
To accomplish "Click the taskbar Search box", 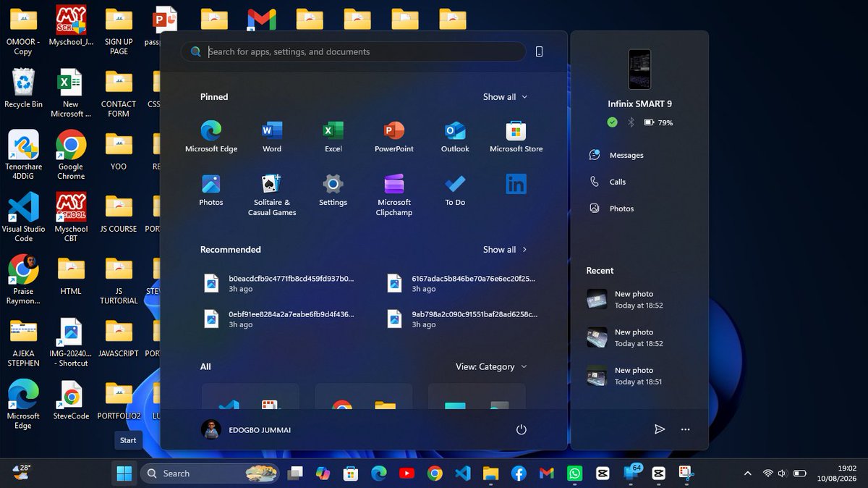I will [x=209, y=474].
